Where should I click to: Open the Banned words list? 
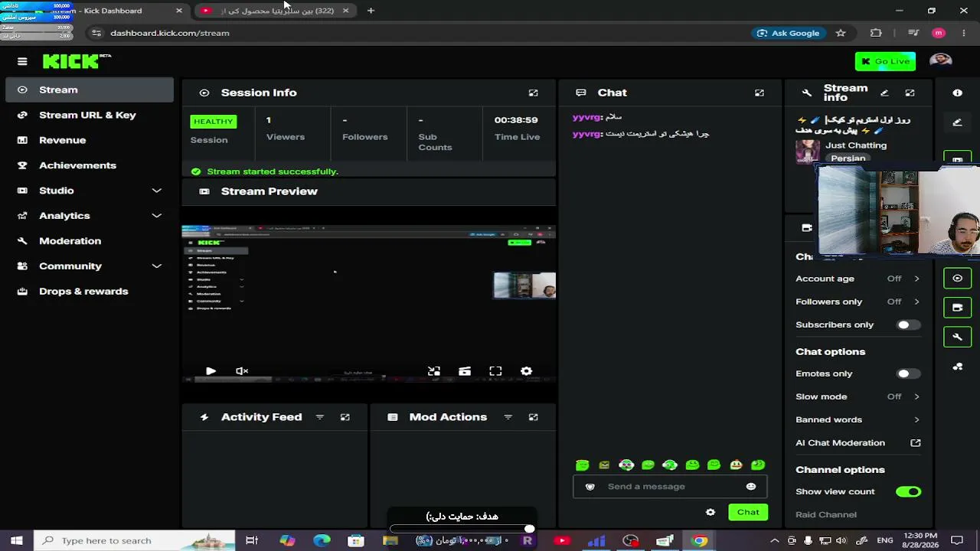click(858, 419)
